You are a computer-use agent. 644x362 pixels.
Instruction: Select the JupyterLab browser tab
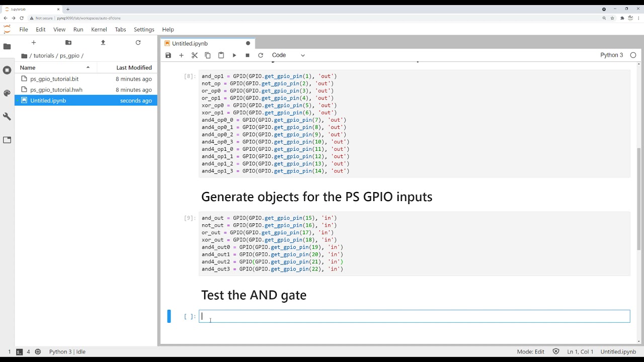tap(32, 9)
